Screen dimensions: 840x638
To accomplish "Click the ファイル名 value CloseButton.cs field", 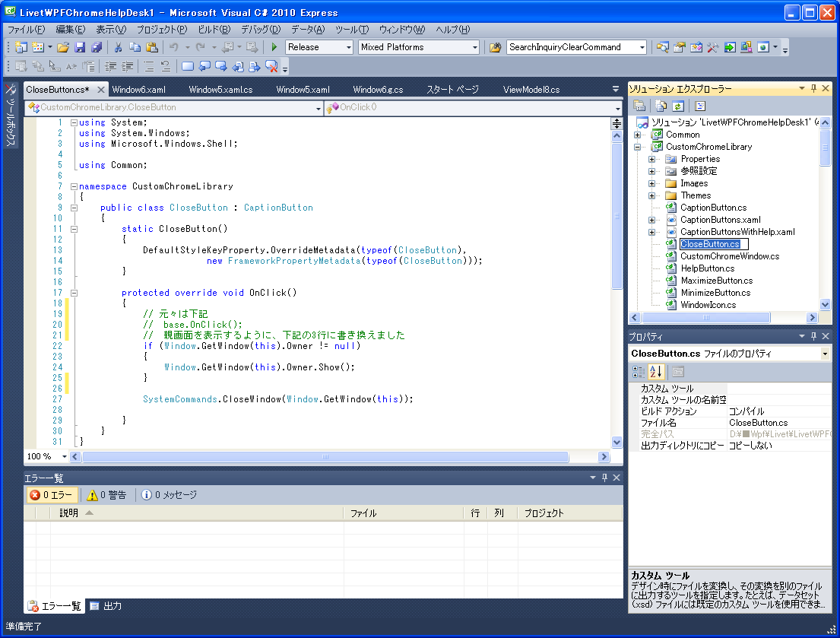I will [x=779, y=423].
